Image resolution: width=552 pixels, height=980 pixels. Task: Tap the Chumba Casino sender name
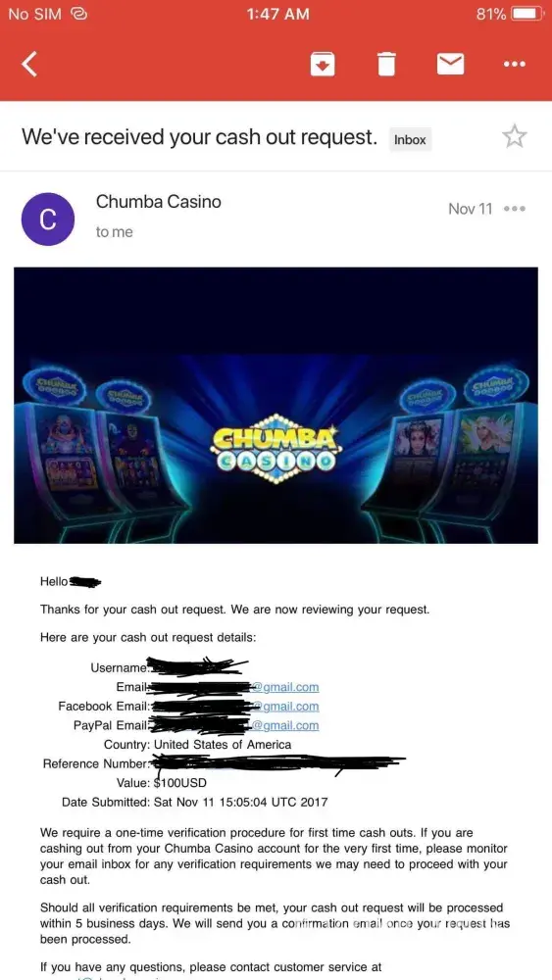(158, 202)
